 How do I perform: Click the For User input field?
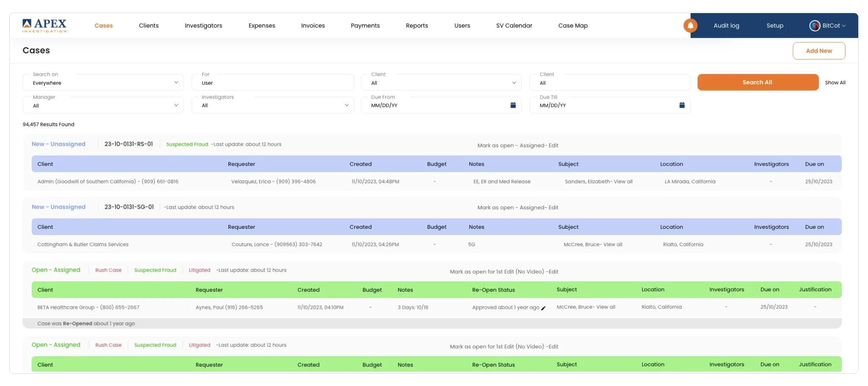pyautogui.click(x=273, y=83)
